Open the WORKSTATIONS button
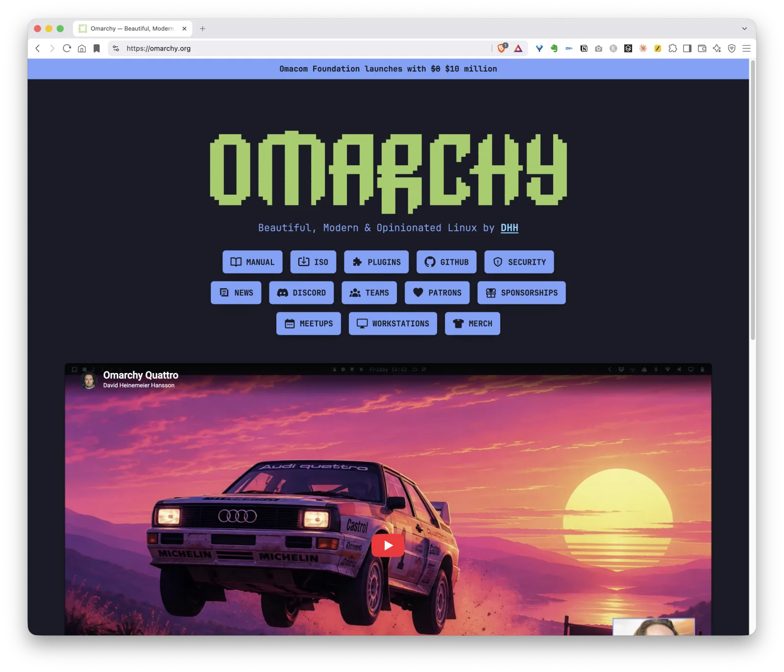The image size is (784, 672). (393, 324)
